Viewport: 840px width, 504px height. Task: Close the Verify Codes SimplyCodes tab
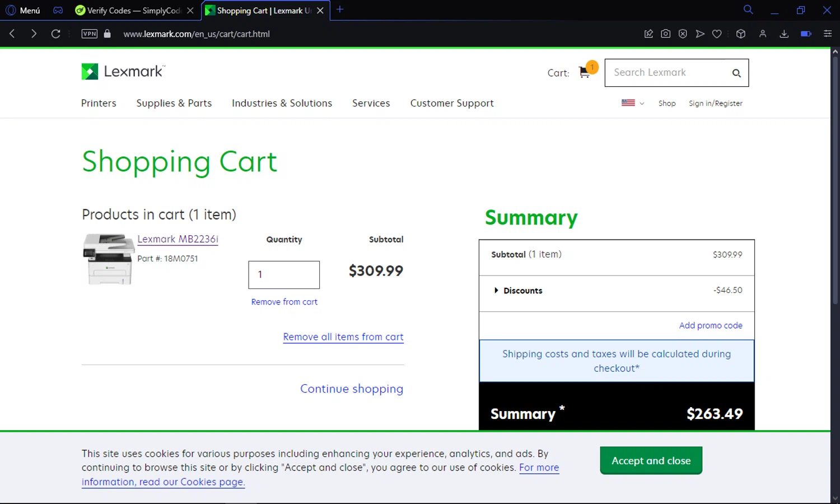[x=190, y=10]
